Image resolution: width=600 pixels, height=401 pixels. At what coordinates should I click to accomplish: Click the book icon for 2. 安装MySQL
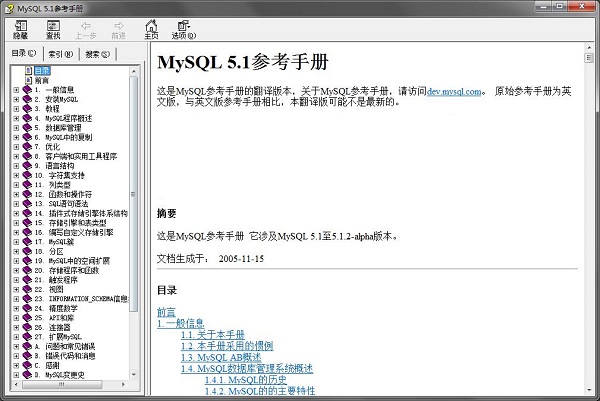click(27, 99)
